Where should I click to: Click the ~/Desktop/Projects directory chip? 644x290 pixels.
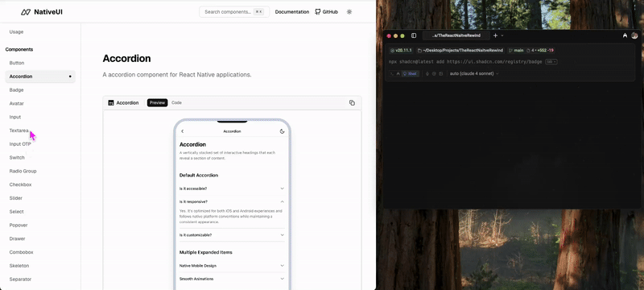(x=460, y=51)
